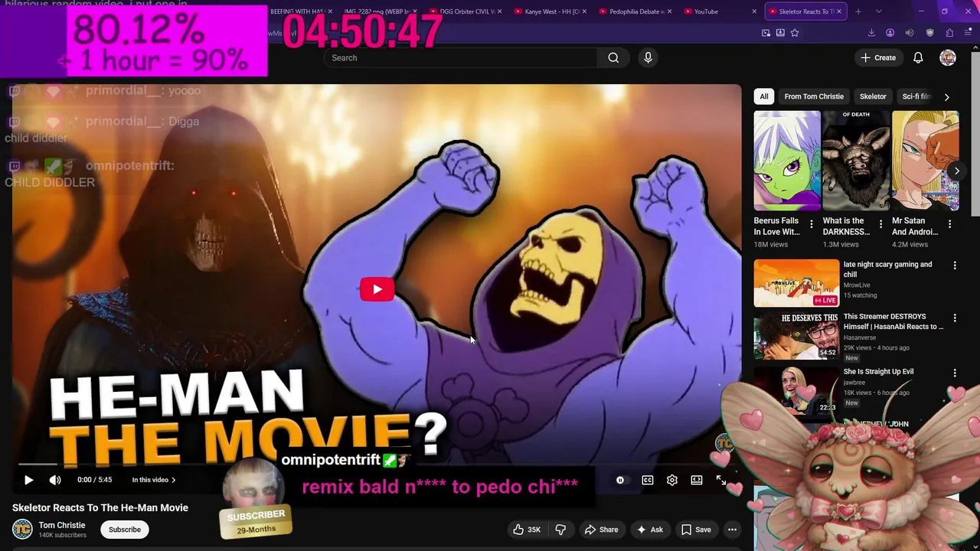Image resolution: width=980 pixels, height=551 pixels.
Task: Focus the YouTube search field
Action: pos(461,57)
